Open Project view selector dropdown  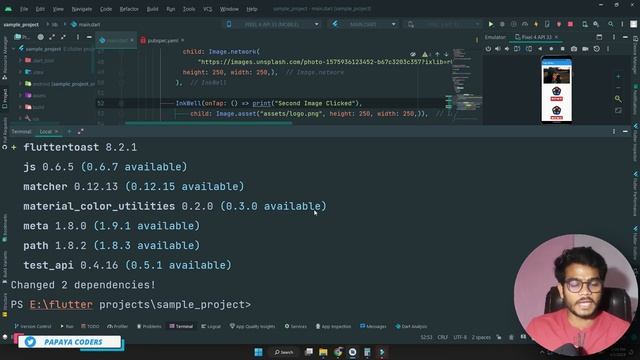22,37
